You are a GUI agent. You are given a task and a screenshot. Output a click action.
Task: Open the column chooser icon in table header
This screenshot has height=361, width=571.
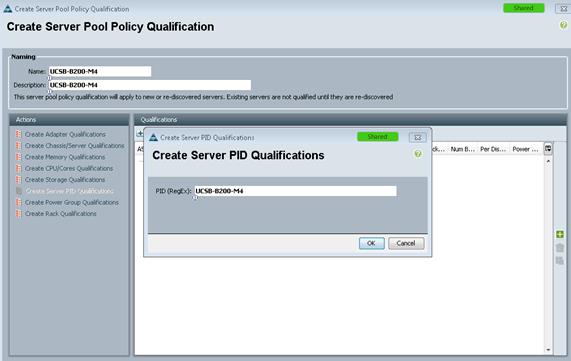[x=548, y=149]
